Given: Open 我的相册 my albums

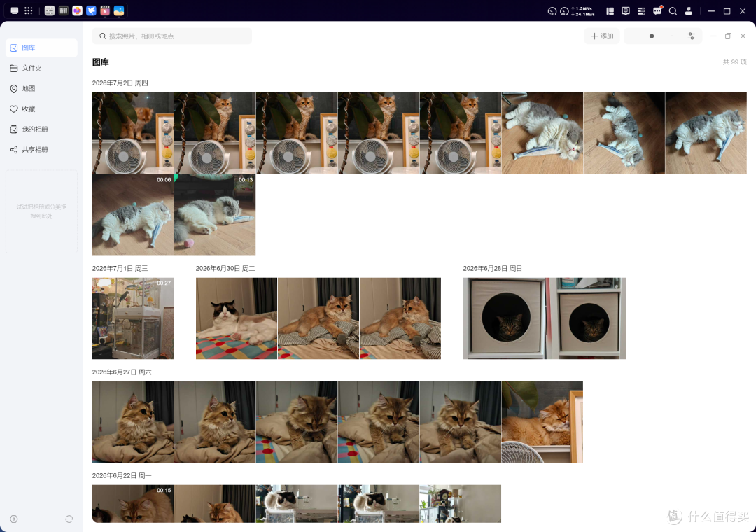Looking at the screenshot, I should [41, 129].
